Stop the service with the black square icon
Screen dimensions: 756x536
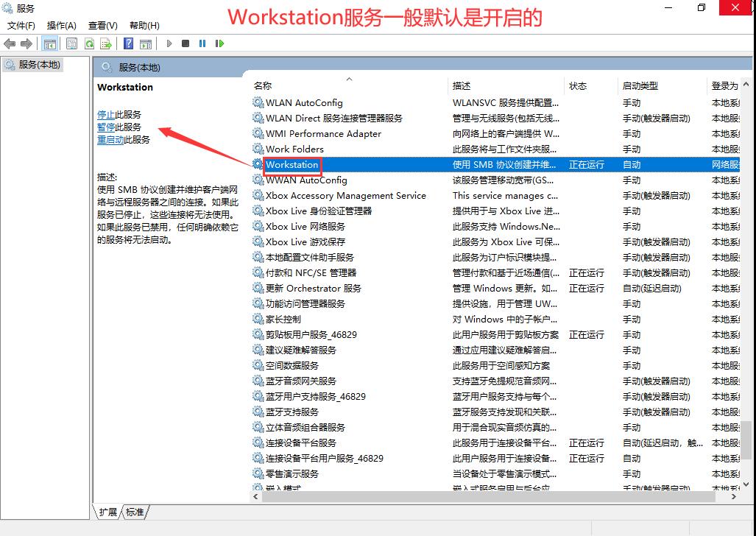click(x=187, y=43)
